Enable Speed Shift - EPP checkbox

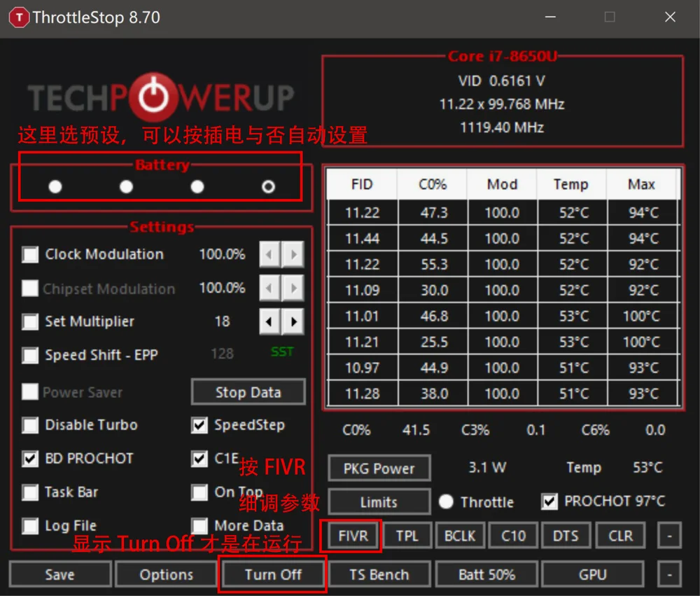pyautogui.click(x=30, y=355)
